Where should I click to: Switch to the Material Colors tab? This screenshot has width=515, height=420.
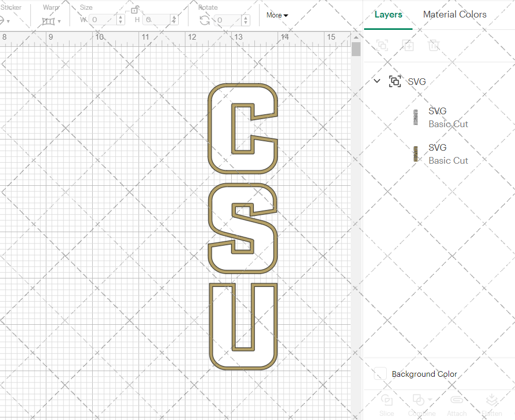click(455, 14)
